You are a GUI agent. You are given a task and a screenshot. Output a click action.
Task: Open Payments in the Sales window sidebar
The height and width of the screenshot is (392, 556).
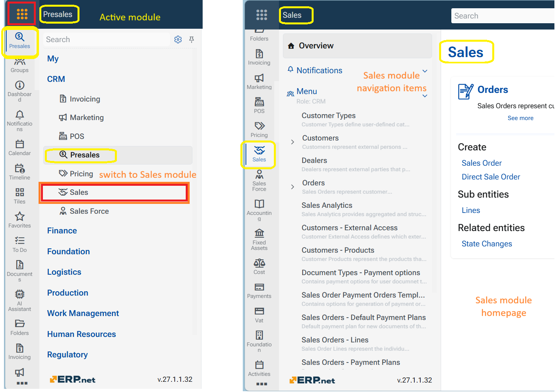click(259, 291)
